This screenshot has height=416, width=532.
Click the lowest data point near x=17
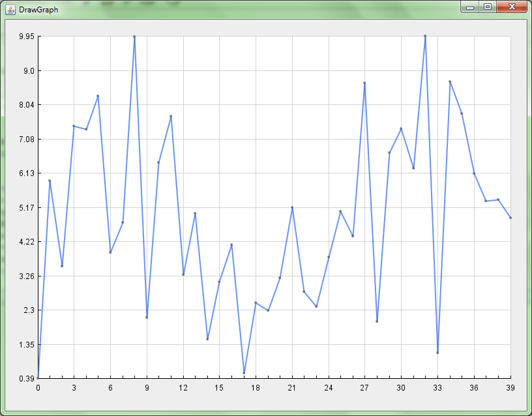pyautogui.click(x=244, y=371)
